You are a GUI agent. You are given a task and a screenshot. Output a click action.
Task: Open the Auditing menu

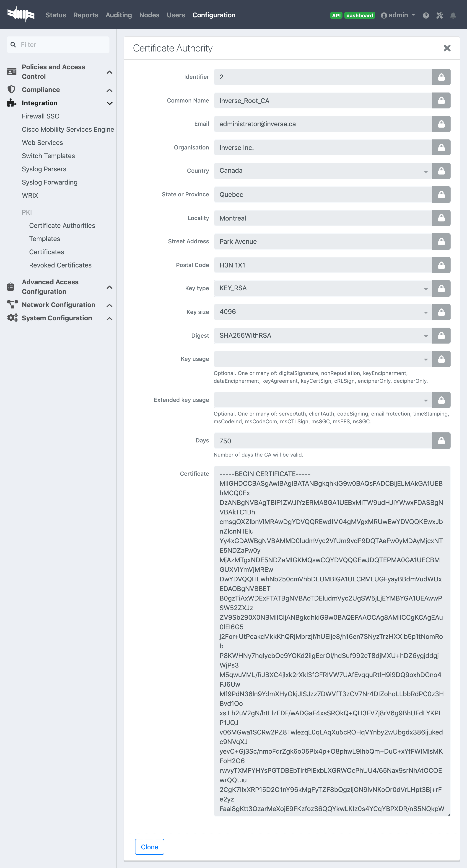coord(118,15)
